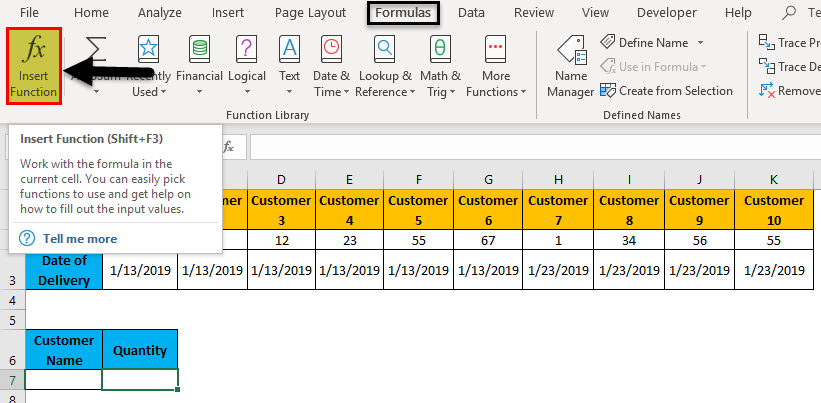Expand the Define Name dropdown arrow
The height and width of the screenshot is (403, 821).
(x=700, y=43)
